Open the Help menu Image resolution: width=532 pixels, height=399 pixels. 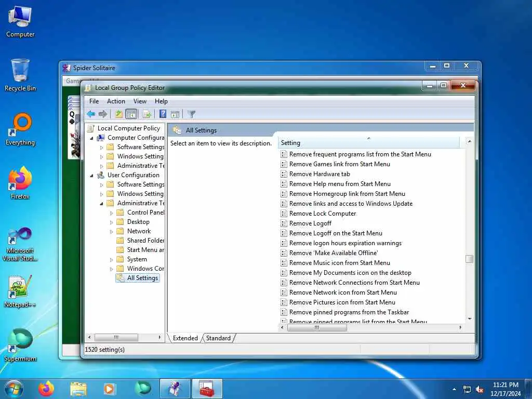[x=161, y=101]
